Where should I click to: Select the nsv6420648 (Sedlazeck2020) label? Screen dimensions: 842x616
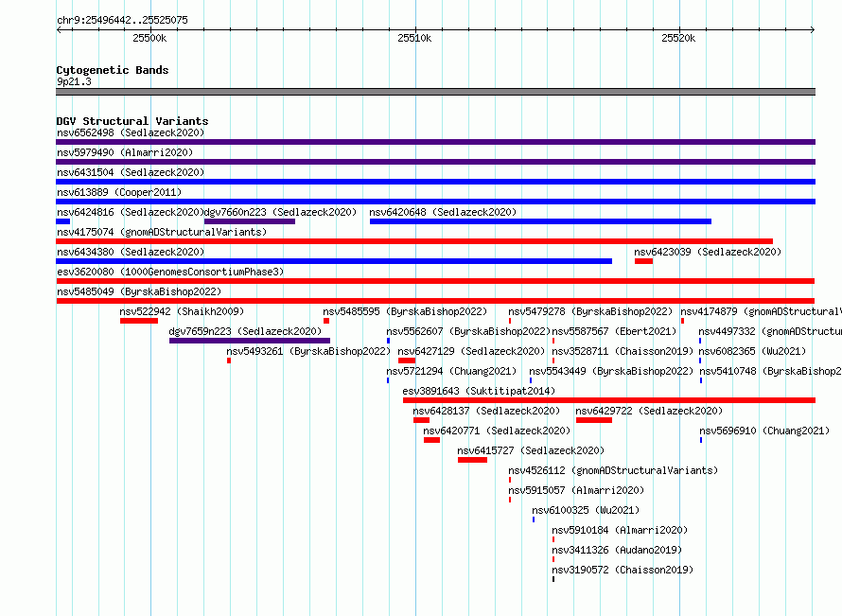443,212
